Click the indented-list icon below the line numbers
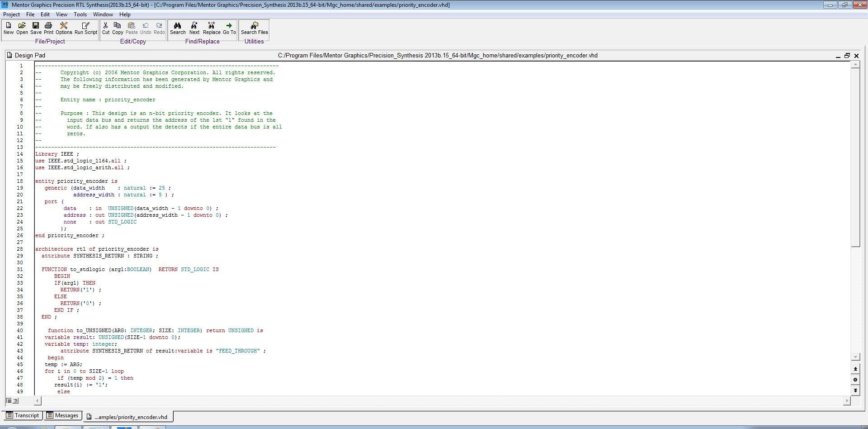Image resolution: width=868 pixels, height=429 pixels. point(15,401)
